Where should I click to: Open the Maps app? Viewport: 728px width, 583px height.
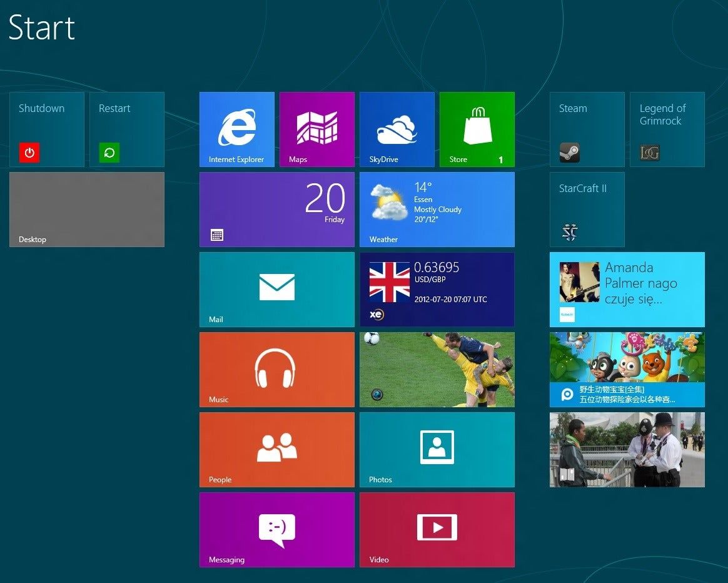316,129
